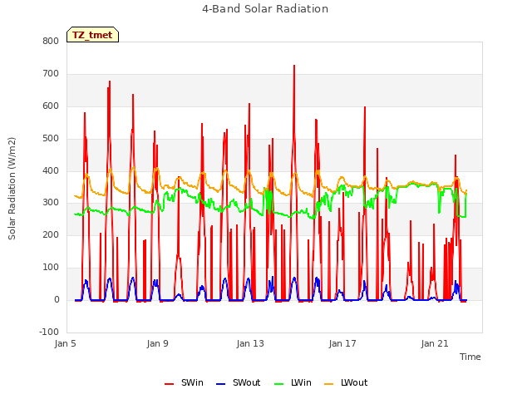
Task: Click the 200 y-axis tick label
Action: tap(51, 234)
